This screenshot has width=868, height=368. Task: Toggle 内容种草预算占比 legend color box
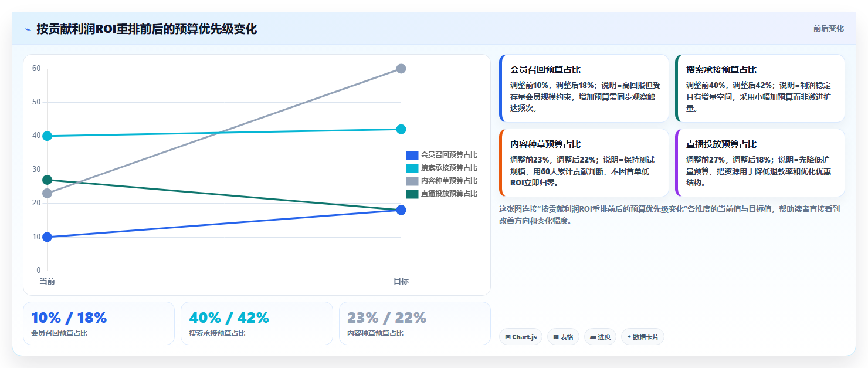412,181
